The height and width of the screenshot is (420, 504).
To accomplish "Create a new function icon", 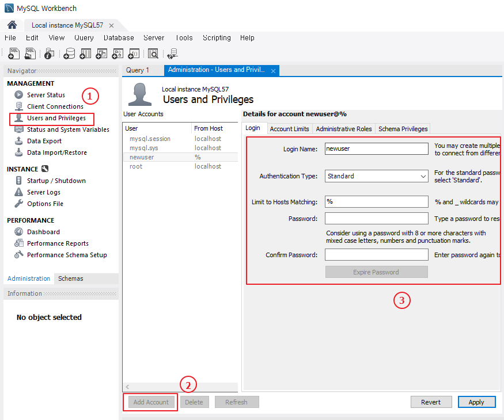I will (x=134, y=54).
